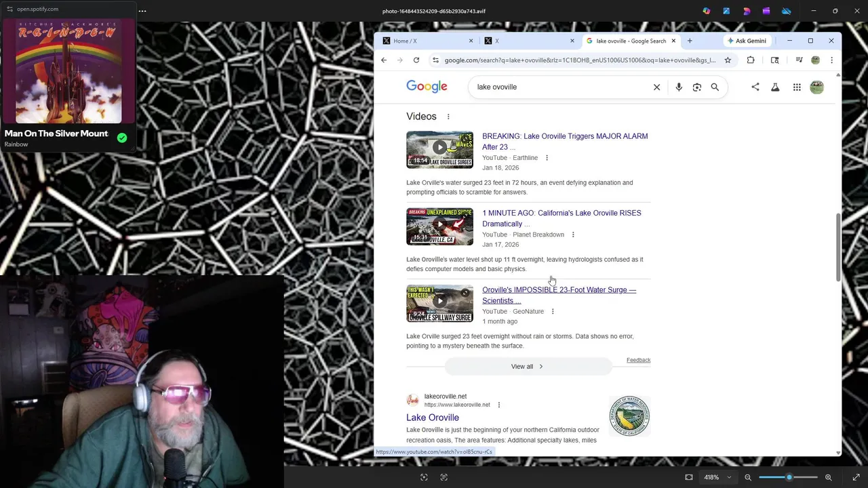Viewport: 868px width, 488px height.
Task: Open the three-dot menu next to the open.spotify.com title
Action: pyautogui.click(x=142, y=11)
